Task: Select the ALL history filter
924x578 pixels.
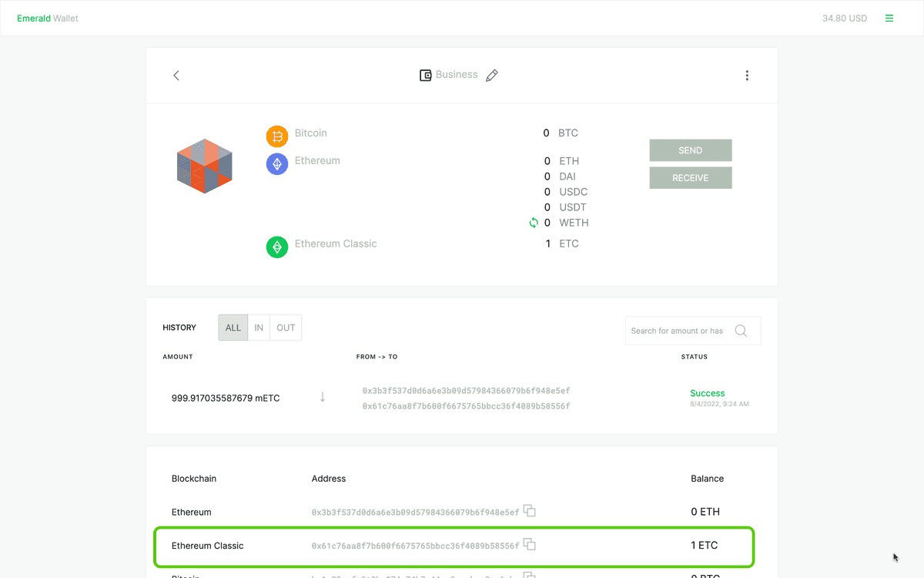Action: pos(233,328)
